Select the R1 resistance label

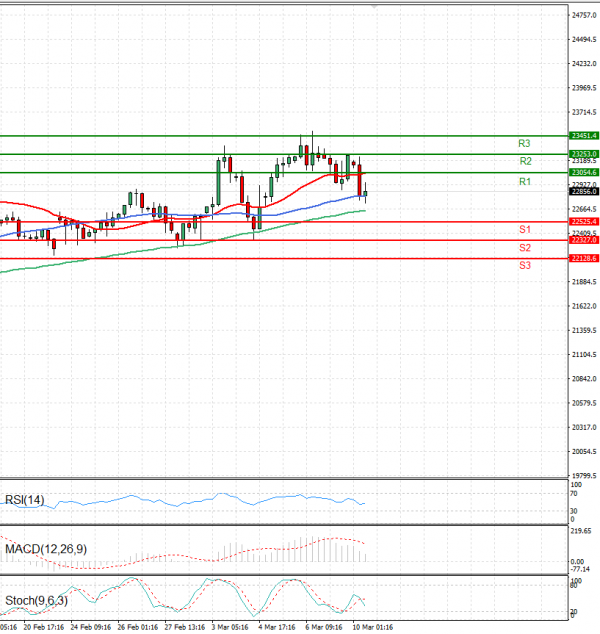(524, 182)
